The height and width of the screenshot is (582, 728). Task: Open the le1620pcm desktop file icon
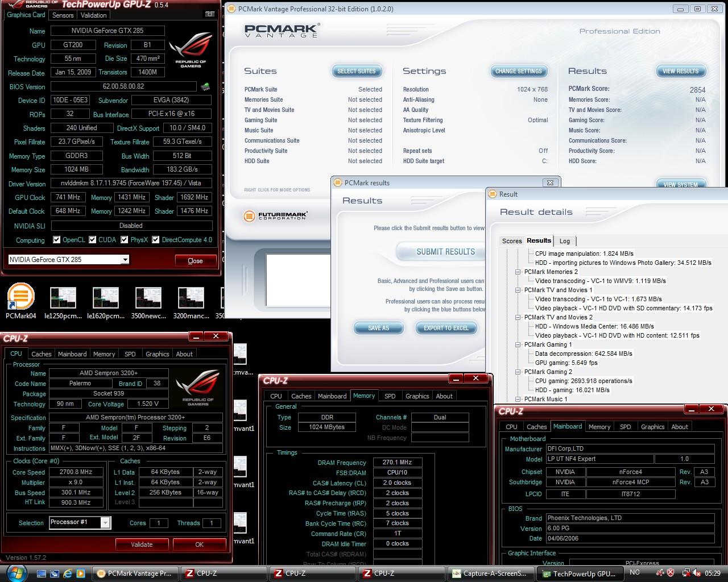pos(105,302)
